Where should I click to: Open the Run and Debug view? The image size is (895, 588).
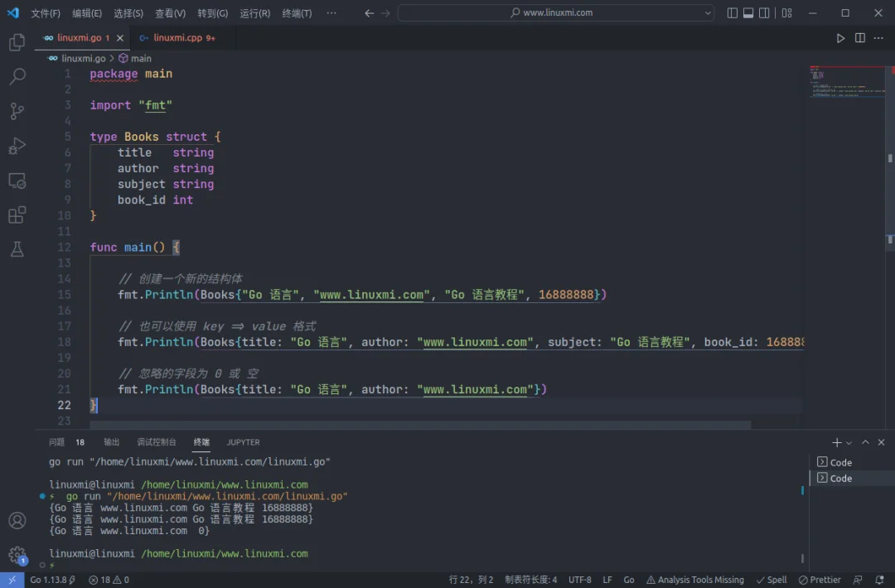click(17, 146)
